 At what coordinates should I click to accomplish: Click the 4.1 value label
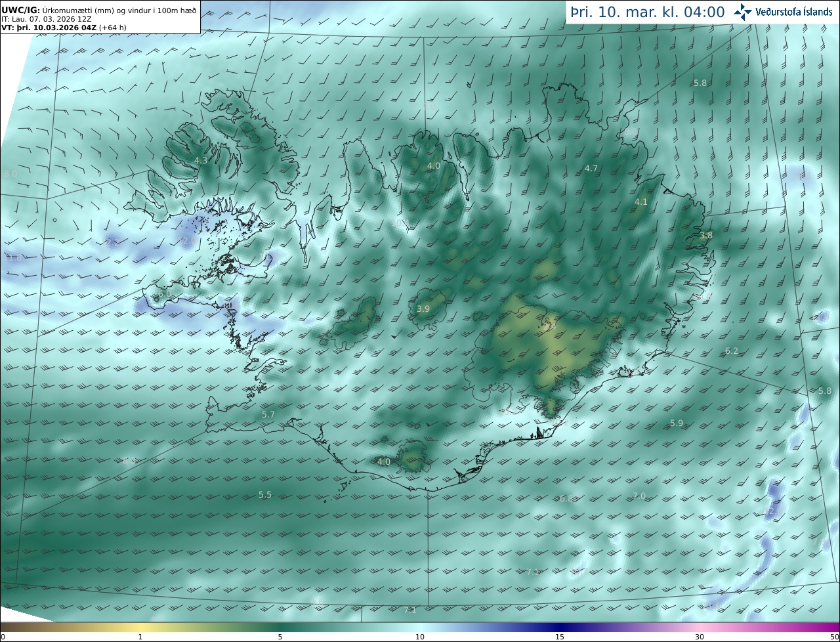click(641, 202)
